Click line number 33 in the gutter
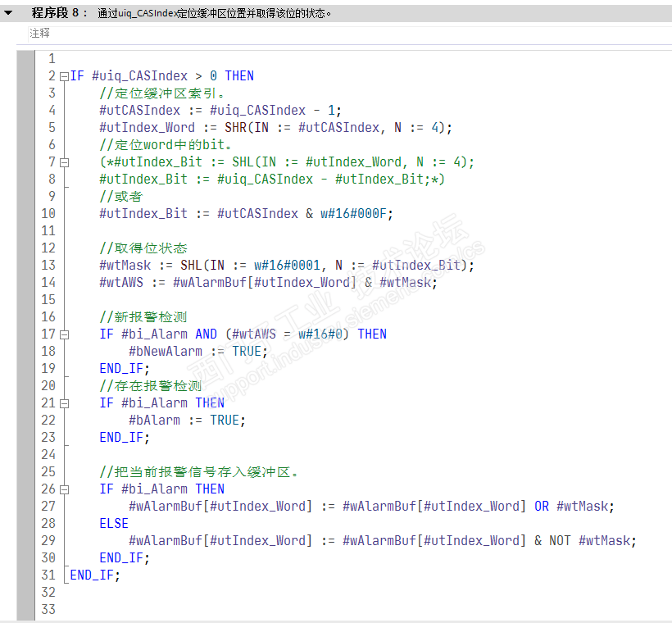Viewport: 672px width, 623px height. point(48,609)
